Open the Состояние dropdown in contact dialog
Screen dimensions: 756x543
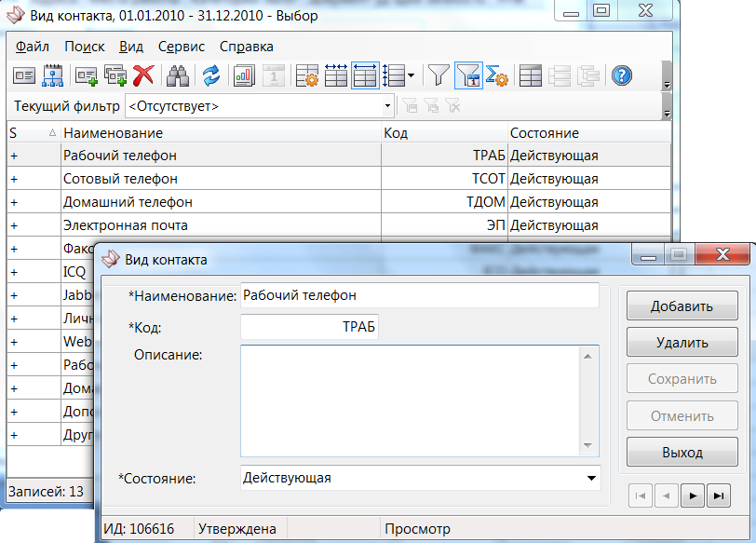tap(590, 478)
